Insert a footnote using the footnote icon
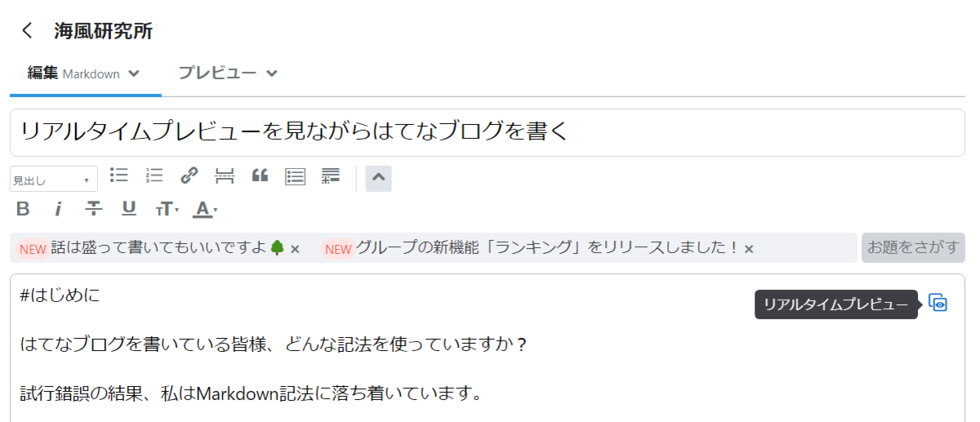The height and width of the screenshot is (422, 980). coord(330,175)
